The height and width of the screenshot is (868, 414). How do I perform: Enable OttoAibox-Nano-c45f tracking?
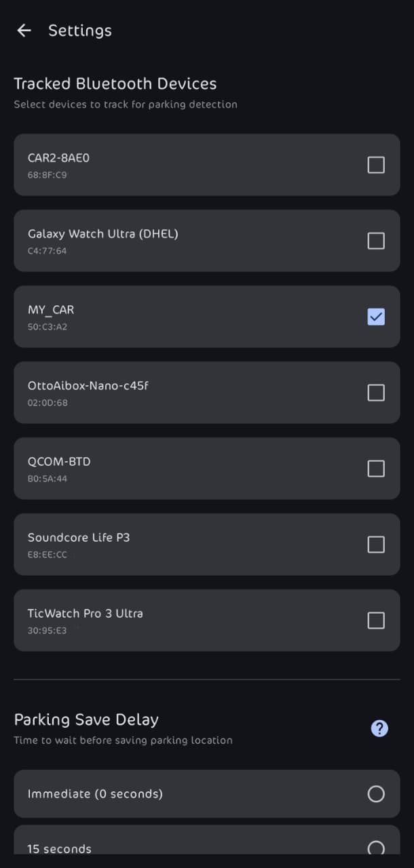coord(376,393)
